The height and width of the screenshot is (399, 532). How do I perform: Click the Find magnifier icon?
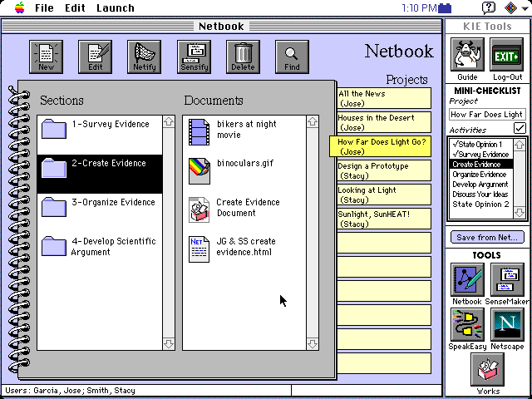(x=292, y=57)
